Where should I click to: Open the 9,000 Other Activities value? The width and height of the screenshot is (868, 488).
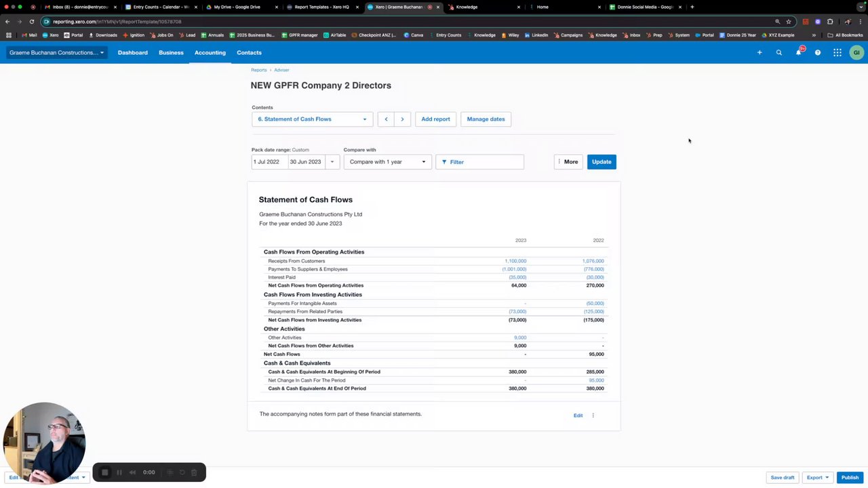click(x=520, y=338)
